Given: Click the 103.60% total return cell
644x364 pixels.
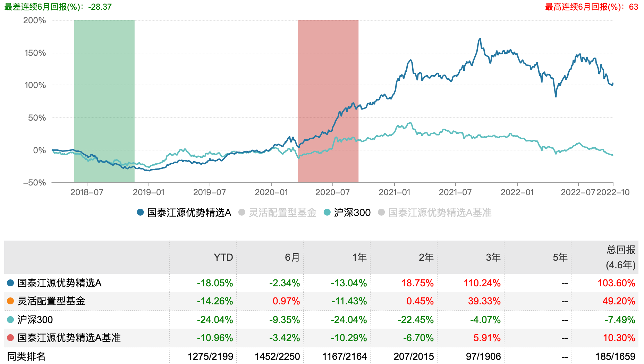Looking at the screenshot, I should click(616, 283).
